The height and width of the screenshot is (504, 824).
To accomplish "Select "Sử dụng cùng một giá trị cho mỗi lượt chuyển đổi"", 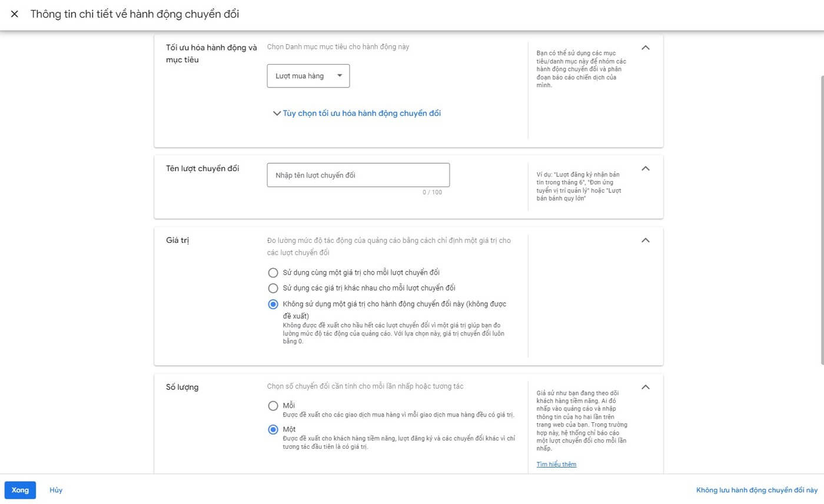I will [x=273, y=272].
